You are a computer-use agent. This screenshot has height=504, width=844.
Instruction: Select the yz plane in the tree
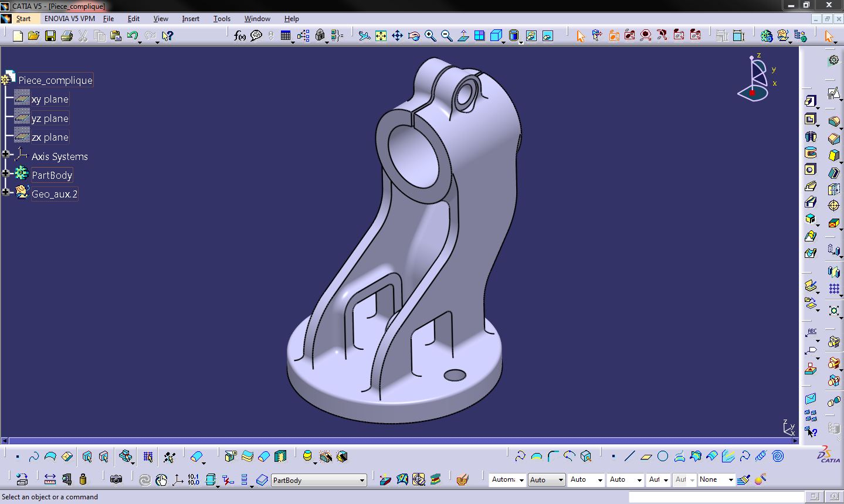coord(50,118)
